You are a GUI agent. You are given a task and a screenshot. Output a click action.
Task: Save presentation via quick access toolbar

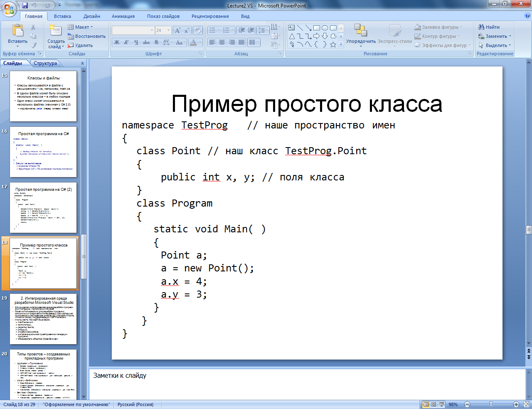(25, 5)
